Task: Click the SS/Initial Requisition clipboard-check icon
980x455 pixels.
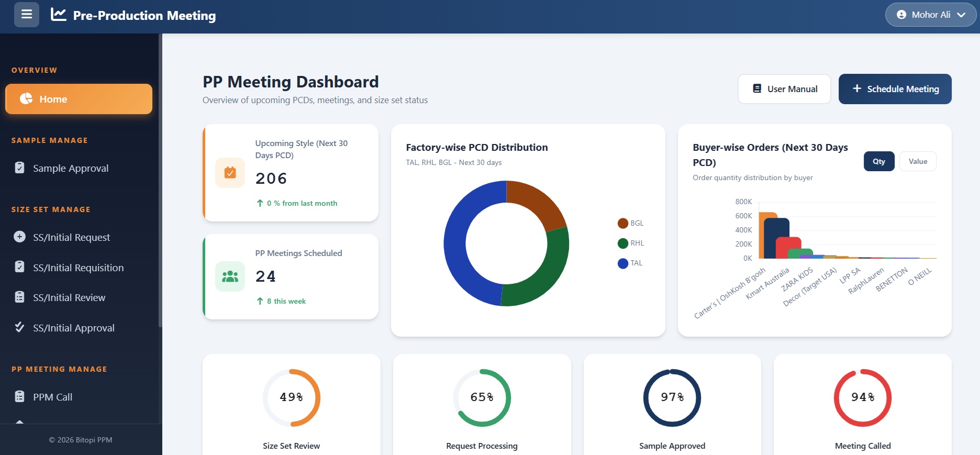Action: (x=19, y=267)
